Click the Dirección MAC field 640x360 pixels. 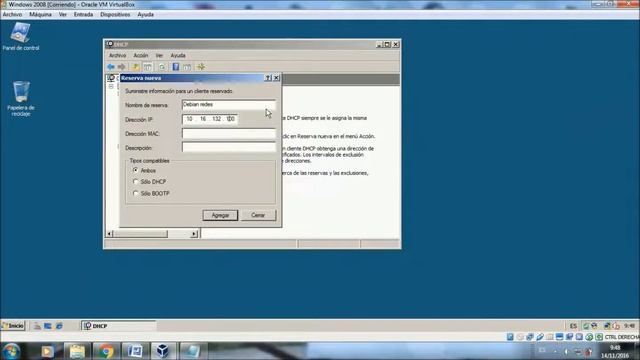pyautogui.click(x=229, y=133)
